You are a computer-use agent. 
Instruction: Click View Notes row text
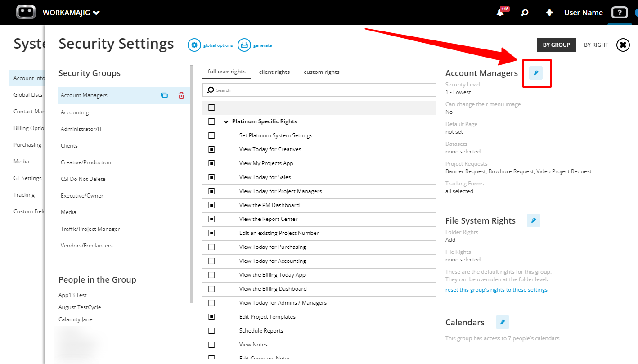tap(253, 345)
